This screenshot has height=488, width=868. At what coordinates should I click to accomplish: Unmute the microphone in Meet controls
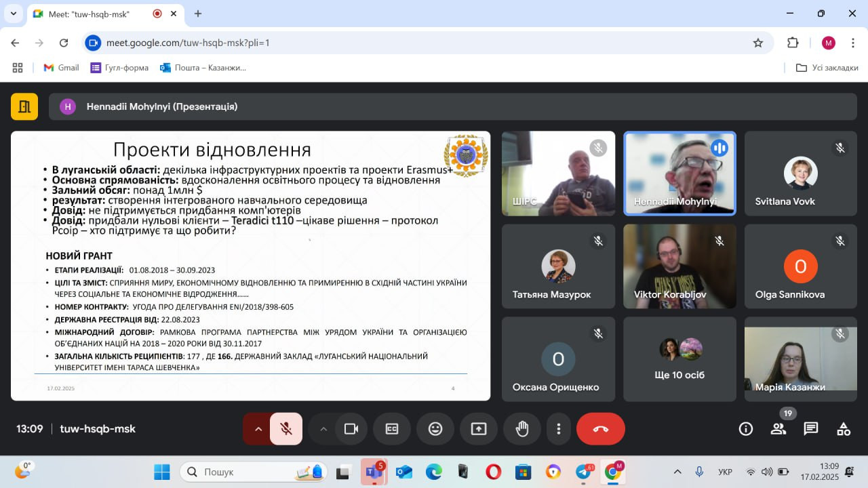pyautogui.click(x=286, y=429)
